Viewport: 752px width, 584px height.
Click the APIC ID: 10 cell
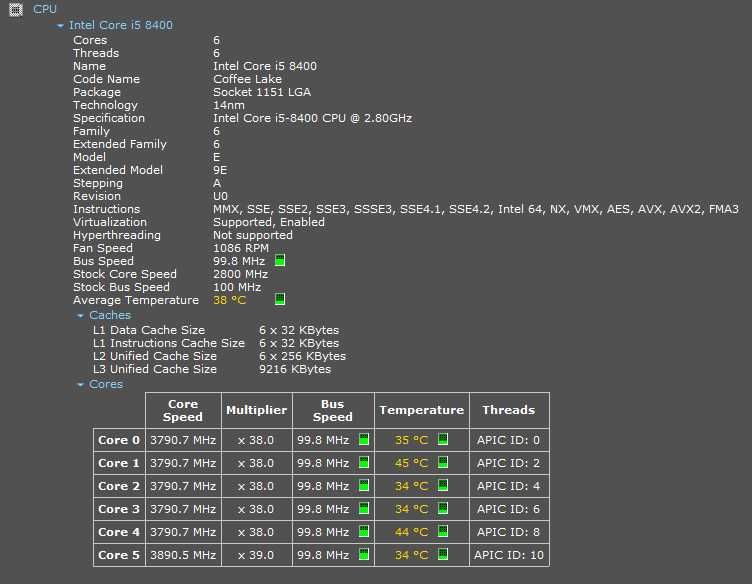(509, 555)
